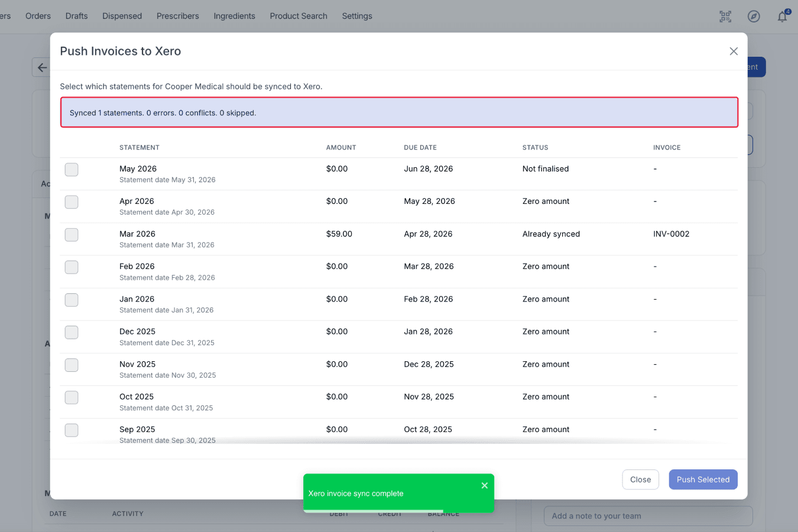Image resolution: width=798 pixels, height=532 pixels.
Task: Tick the Jan 2026 statement checkbox
Action: coord(72,300)
